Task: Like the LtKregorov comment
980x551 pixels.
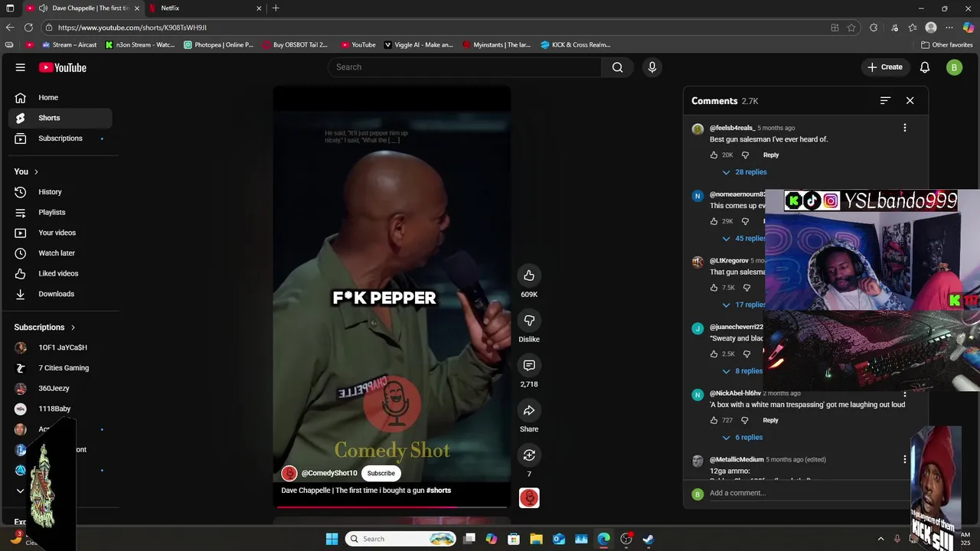Action: 714,288
